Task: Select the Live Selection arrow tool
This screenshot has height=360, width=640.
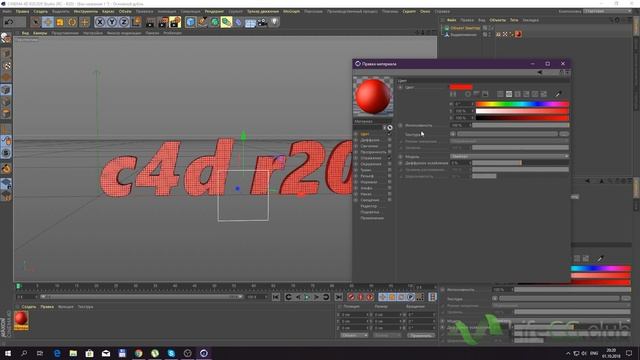Action: pos(36,22)
